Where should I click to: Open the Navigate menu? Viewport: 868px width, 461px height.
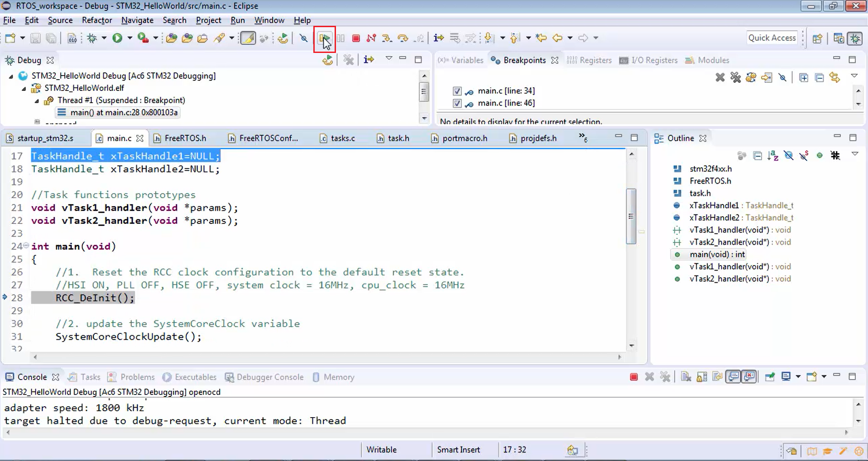click(137, 20)
